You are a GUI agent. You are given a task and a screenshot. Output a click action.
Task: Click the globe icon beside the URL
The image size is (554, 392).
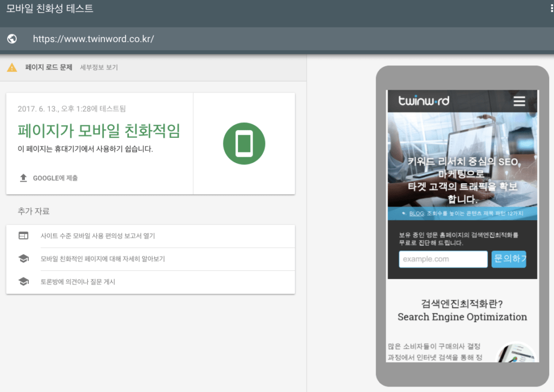[12, 38]
